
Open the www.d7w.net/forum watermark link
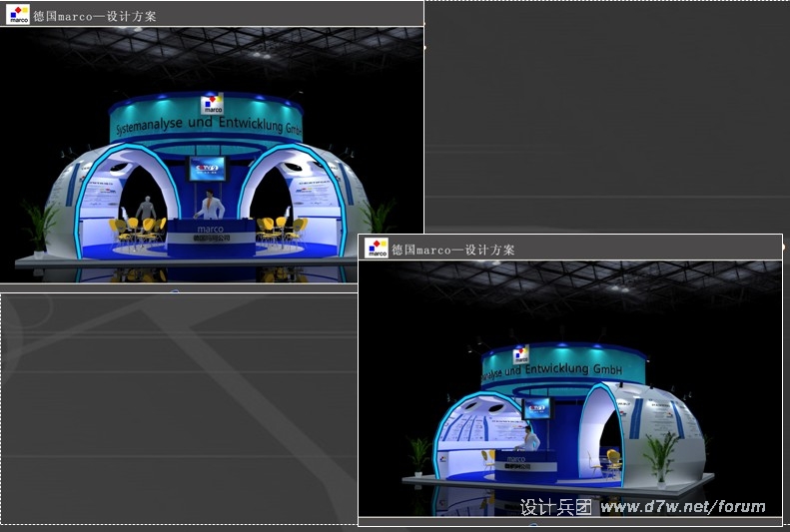682,507
